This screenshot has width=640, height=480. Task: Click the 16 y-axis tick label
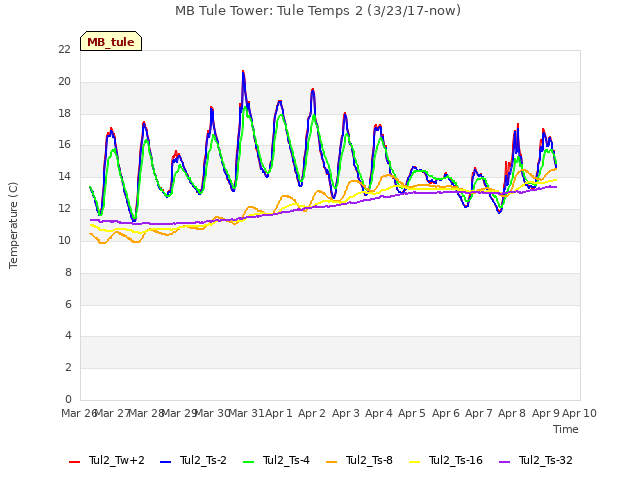[64, 145]
